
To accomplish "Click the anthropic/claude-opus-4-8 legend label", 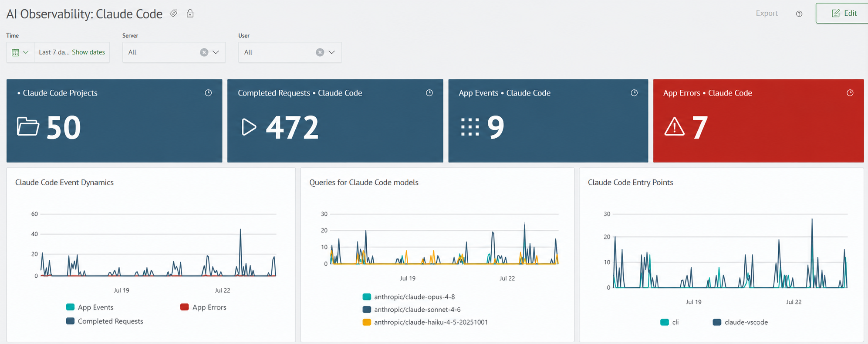I will [414, 297].
